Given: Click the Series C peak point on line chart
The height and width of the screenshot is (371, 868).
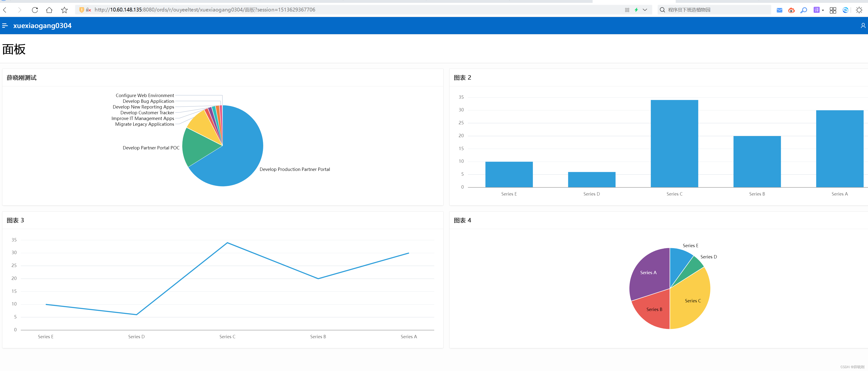Looking at the screenshot, I should tap(227, 242).
